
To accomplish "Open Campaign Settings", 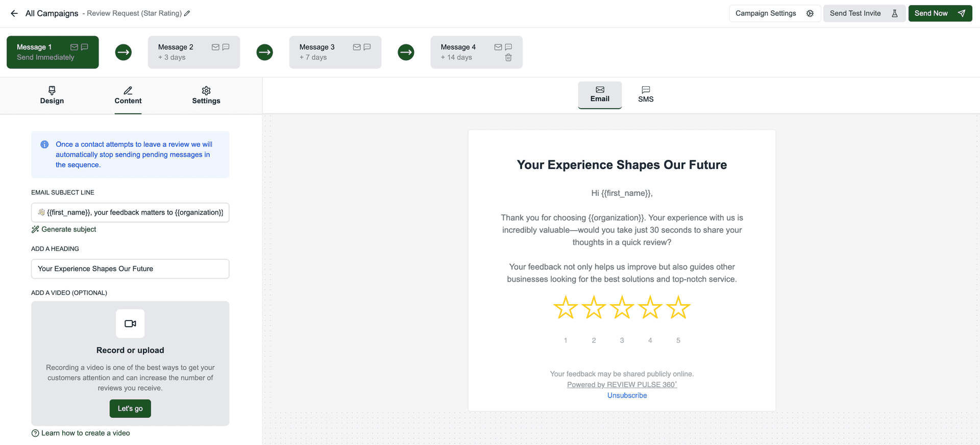I will [775, 13].
